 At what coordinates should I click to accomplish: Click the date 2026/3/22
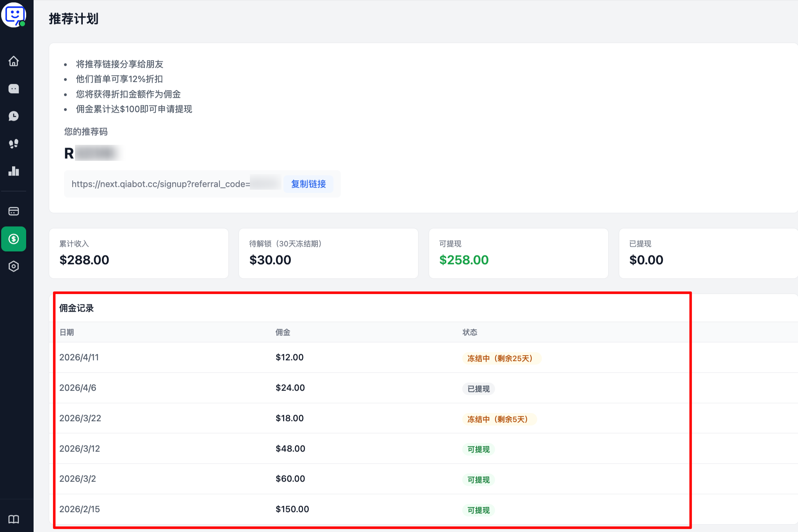coord(80,418)
